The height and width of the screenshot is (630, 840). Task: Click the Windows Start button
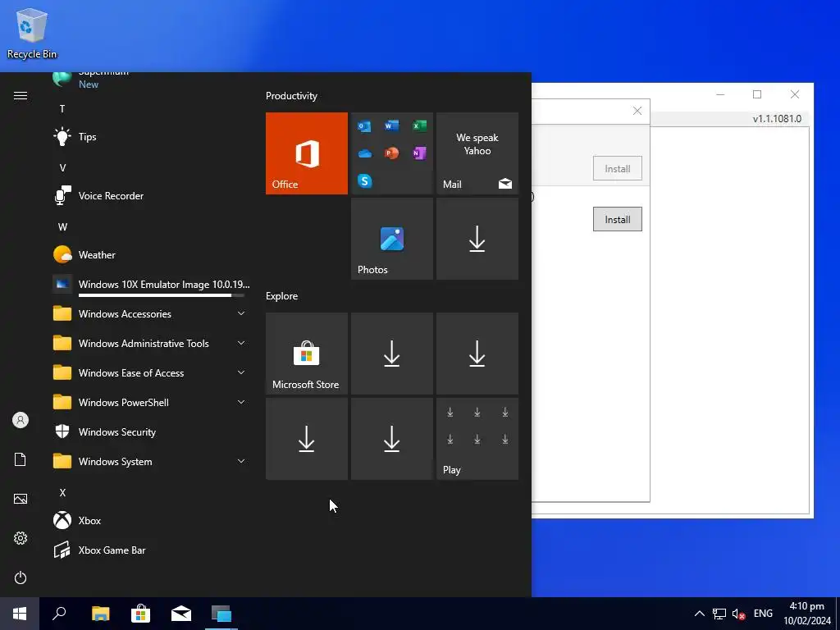click(x=20, y=614)
